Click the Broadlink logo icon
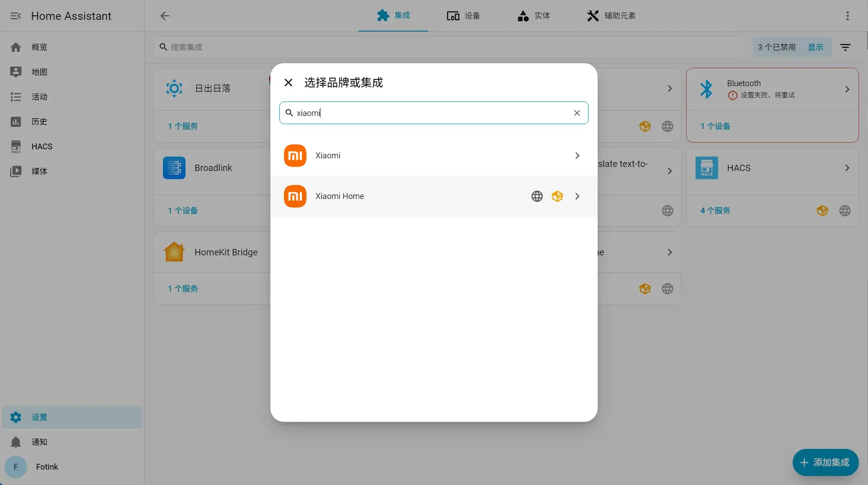868x485 pixels. (x=174, y=168)
